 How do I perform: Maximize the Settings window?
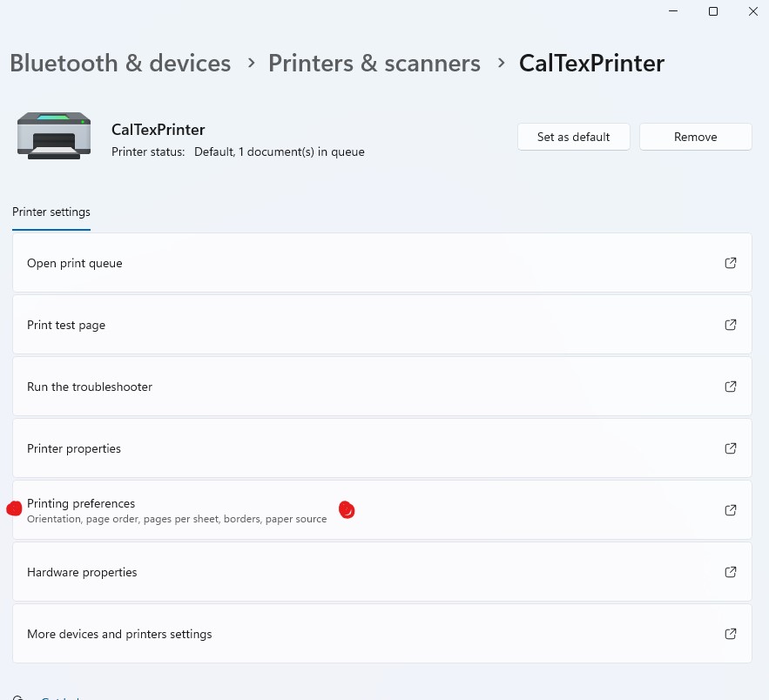(x=712, y=11)
